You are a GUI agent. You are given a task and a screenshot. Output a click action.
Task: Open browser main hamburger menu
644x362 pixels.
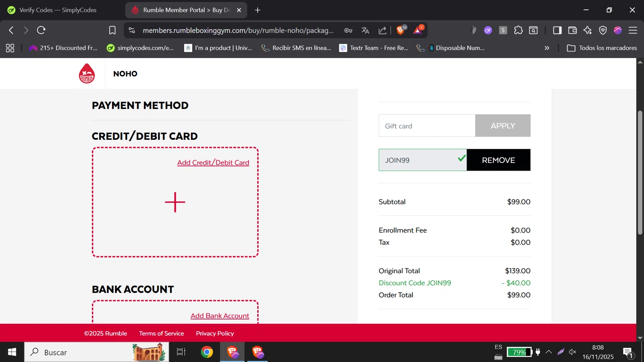tap(633, 30)
